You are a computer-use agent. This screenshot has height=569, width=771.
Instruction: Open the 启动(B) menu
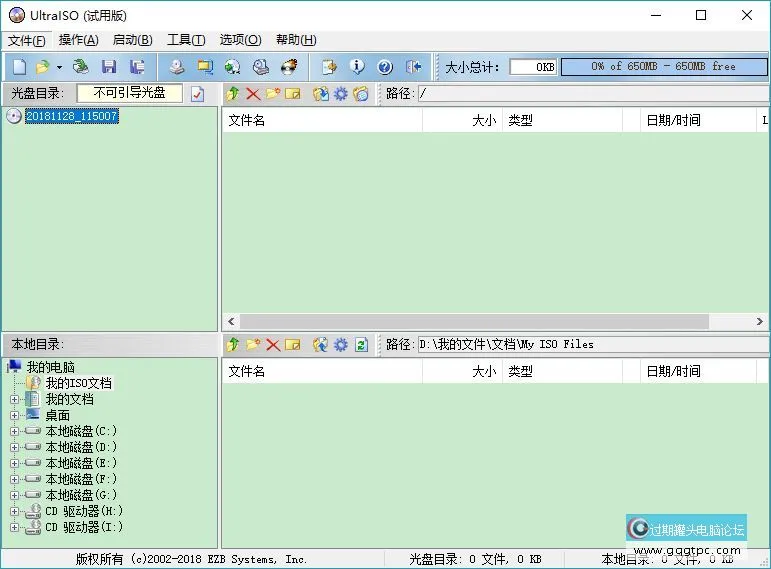click(132, 40)
